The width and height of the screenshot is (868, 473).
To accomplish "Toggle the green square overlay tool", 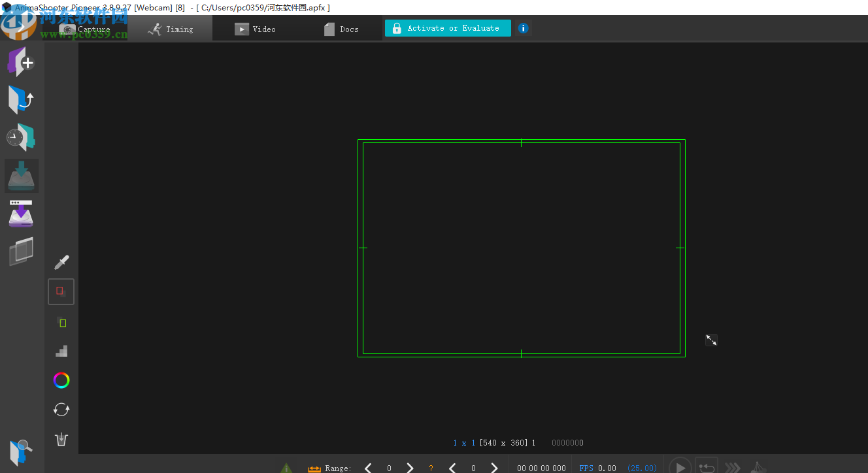I will coord(61,322).
